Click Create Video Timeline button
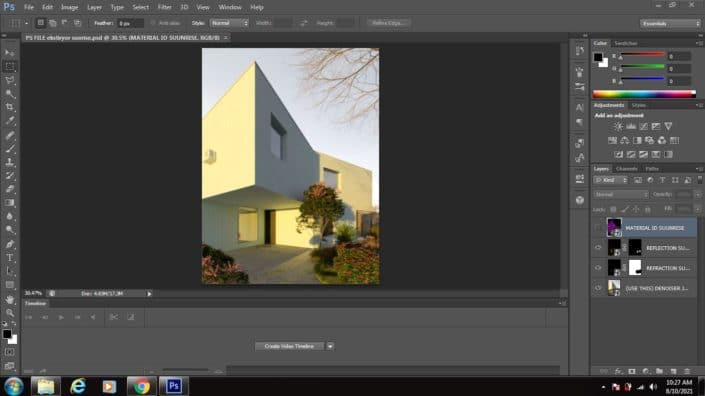This screenshot has height=396, width=705. [289, 346]
